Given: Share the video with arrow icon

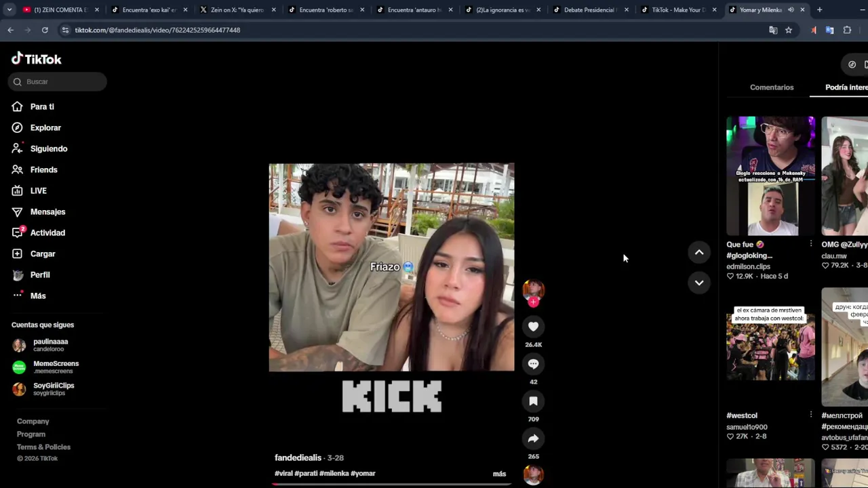Looking at the screenshot, I should (533, 439).
